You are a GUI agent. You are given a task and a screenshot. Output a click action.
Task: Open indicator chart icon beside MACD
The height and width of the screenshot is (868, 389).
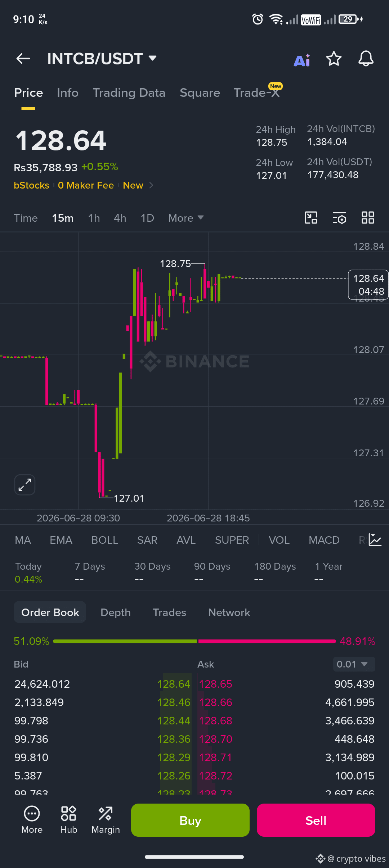tap(375, 540)
